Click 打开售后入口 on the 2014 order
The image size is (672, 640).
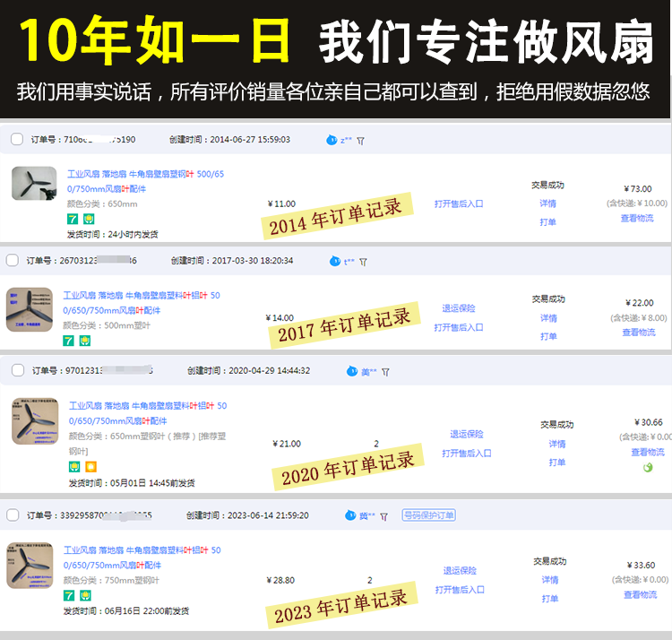tap(459, 203)
